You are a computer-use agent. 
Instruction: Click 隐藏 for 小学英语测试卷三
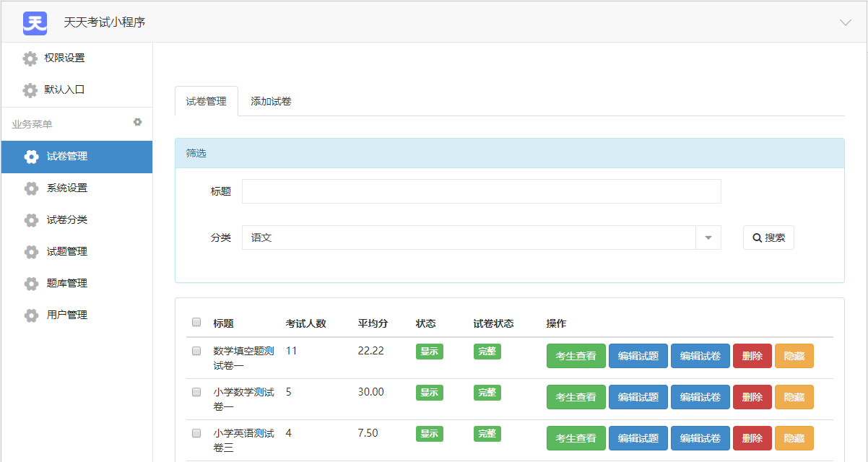tap(794, 438)
